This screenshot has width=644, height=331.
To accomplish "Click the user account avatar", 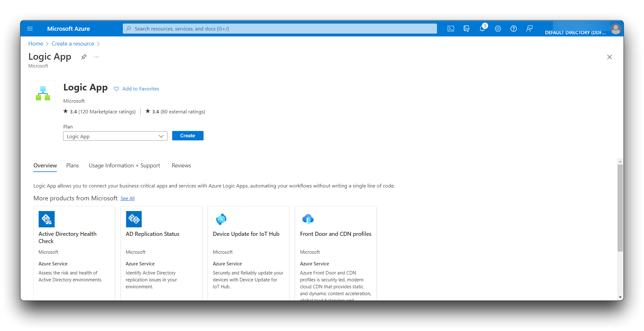I will [616, 29].
